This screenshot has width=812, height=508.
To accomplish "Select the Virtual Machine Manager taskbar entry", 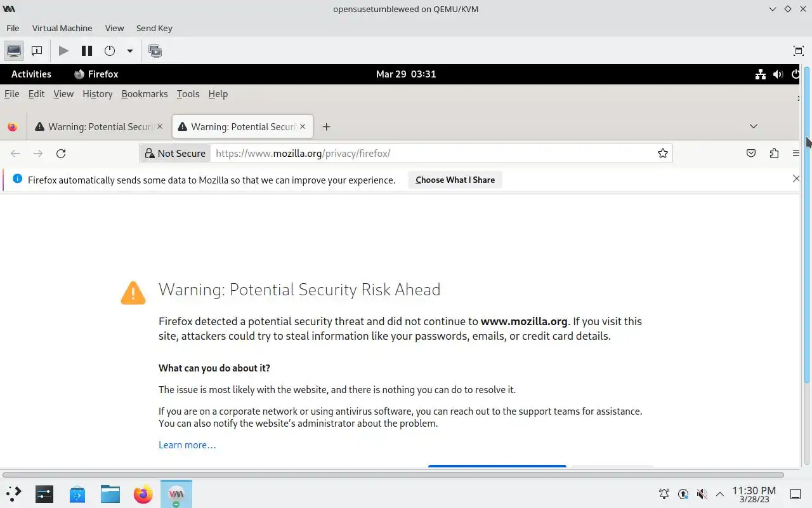I will click(x=176, y=493).
